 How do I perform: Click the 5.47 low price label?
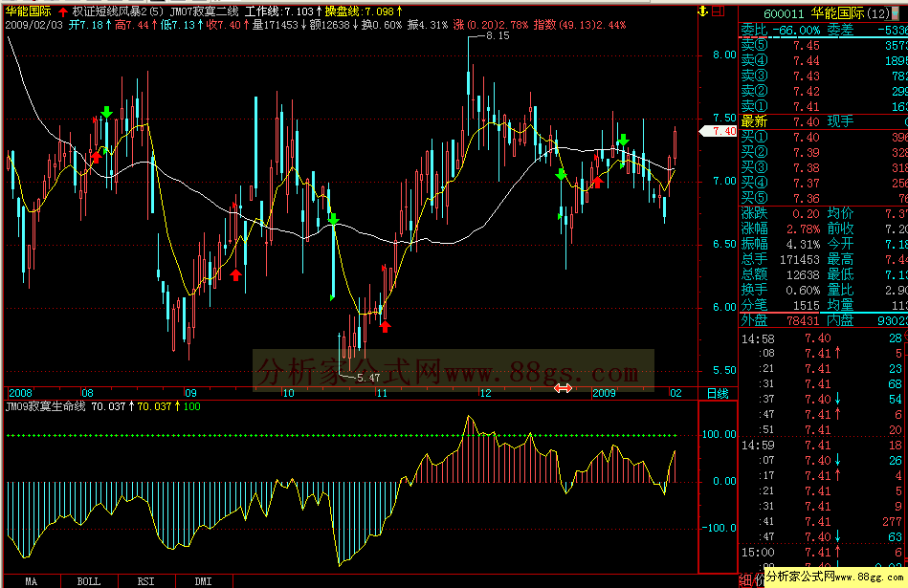coord(368,378)
